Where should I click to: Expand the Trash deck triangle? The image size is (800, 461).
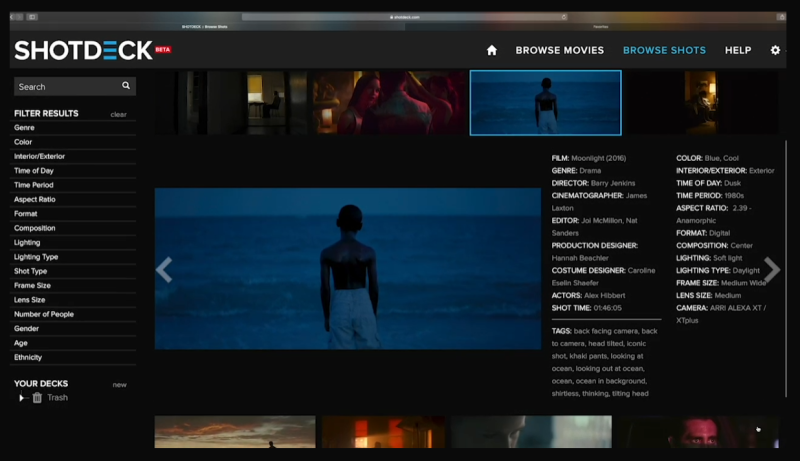21,398
